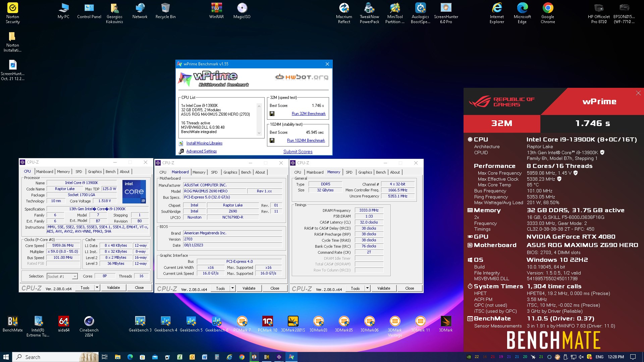The height and width of the screenshot is (362, 644).
Task: Click Install Missing Libraries link
Action: 204,143
